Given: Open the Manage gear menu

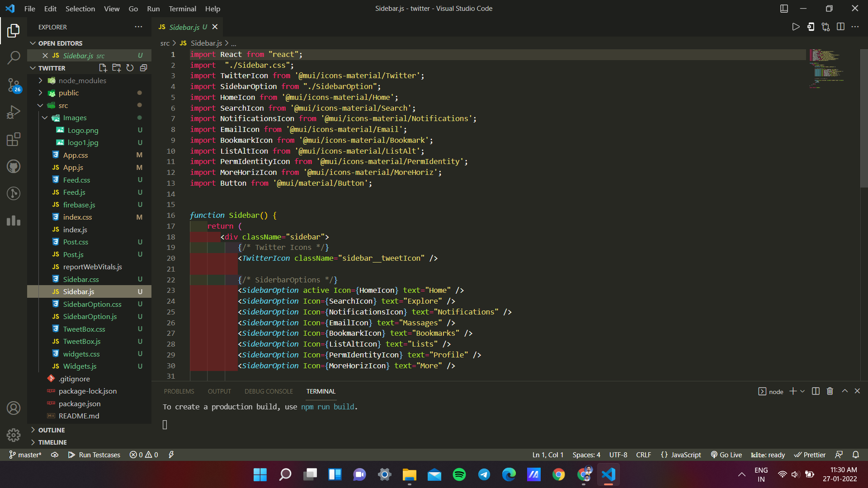Looking at the screenshot, I should [14, 435].
